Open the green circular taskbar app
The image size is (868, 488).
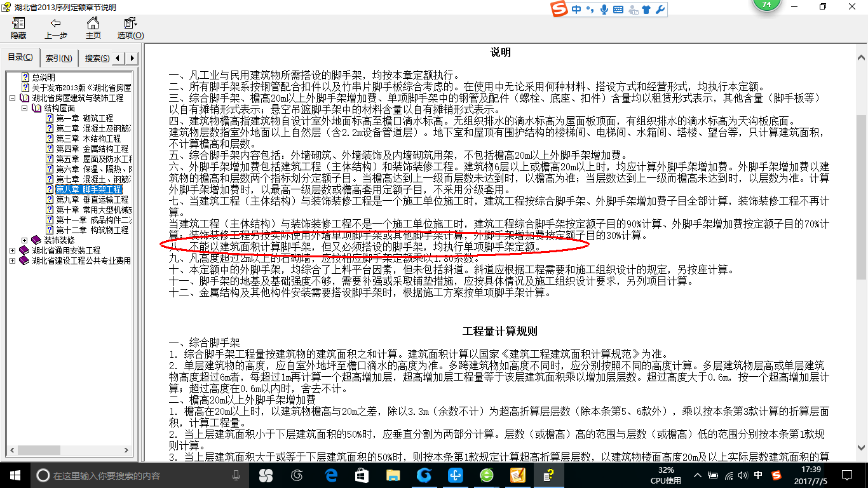coord(486,475)
